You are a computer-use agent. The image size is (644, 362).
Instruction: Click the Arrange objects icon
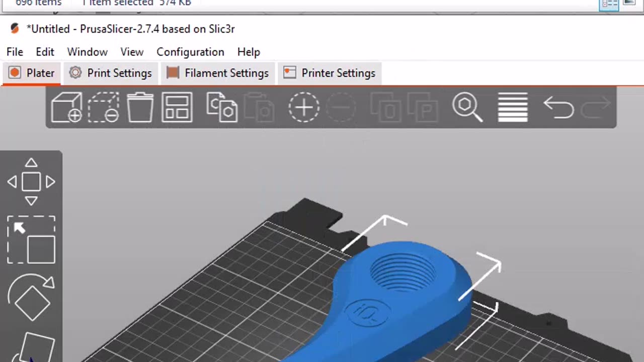coord(177,107)
